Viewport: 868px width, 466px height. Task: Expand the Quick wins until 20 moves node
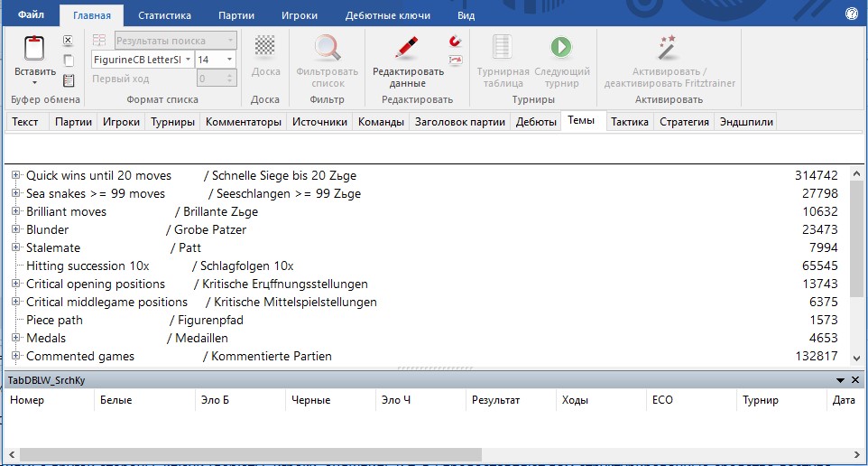coord(16,175)
